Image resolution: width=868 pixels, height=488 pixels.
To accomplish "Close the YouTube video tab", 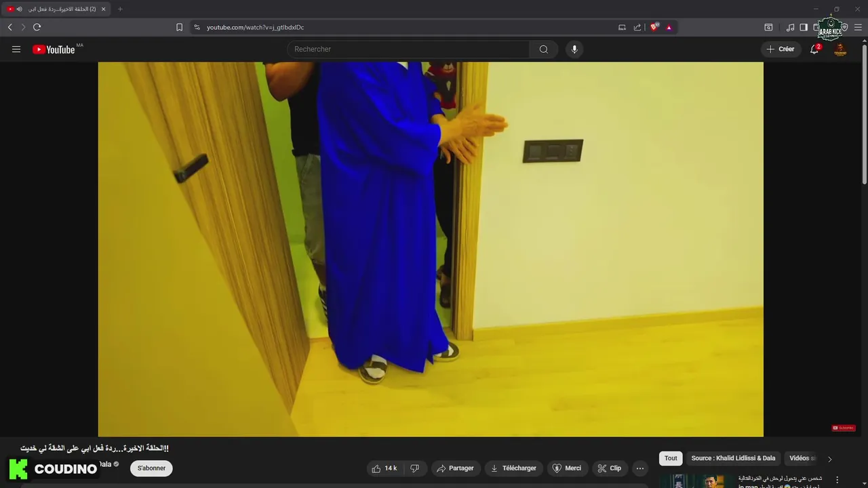I will [x=103, y=9].
